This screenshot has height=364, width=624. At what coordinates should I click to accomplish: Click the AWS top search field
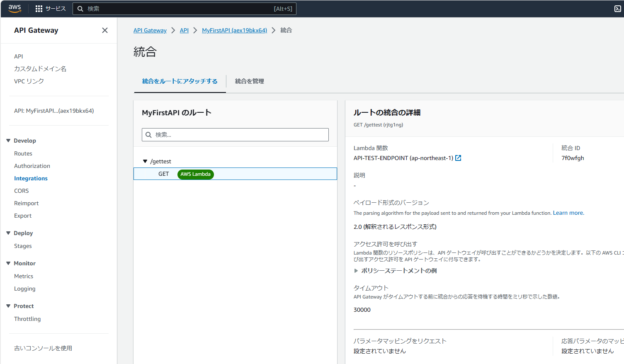185,9
